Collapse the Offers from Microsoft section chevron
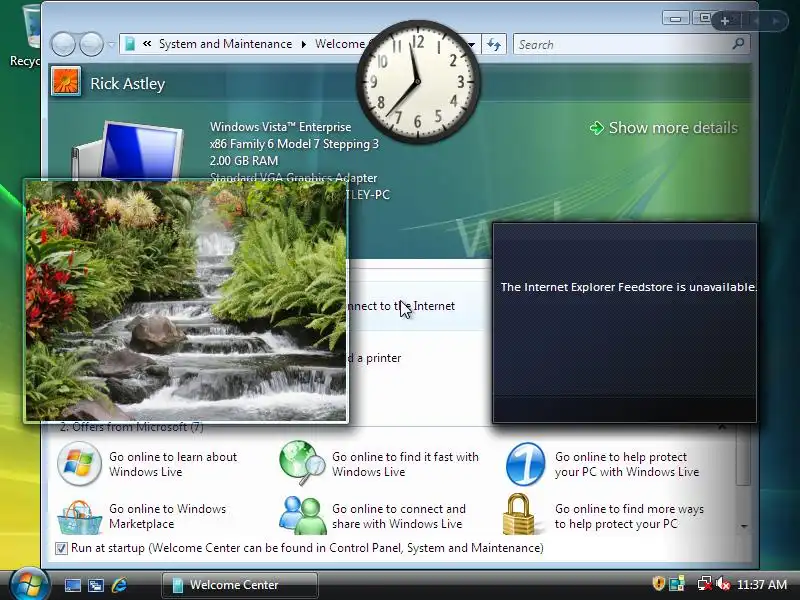The height and width of the screenshot is (600, 800). (x=722, y=428)
